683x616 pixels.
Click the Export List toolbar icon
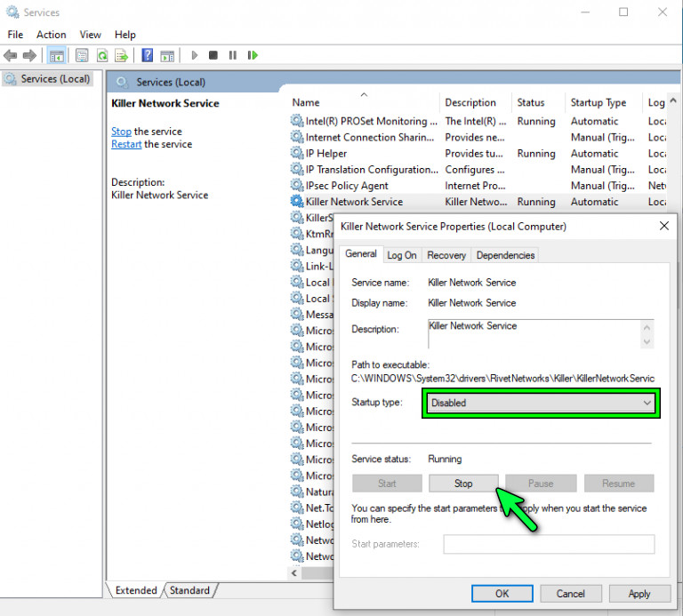[x=122, y=55]
